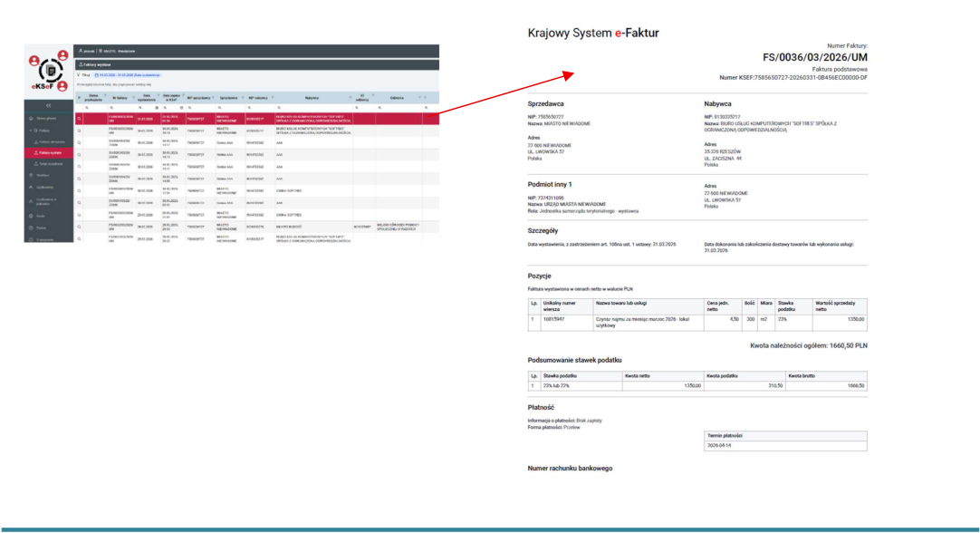Open the Nabywca column filter funnel

(x=350, y=97)
